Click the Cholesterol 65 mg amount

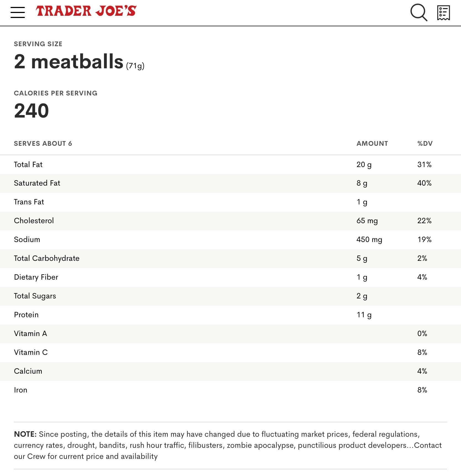coord(367,221)
